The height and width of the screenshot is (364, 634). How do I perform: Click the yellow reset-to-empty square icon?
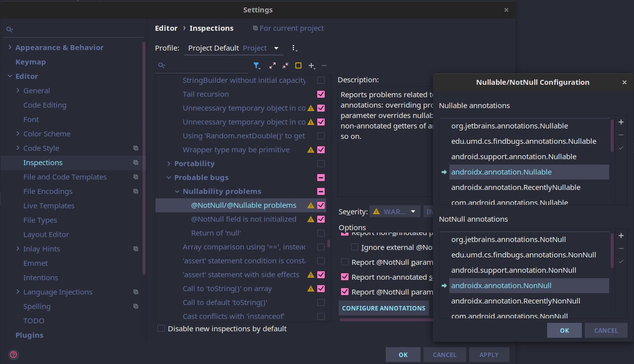(298, 65)
